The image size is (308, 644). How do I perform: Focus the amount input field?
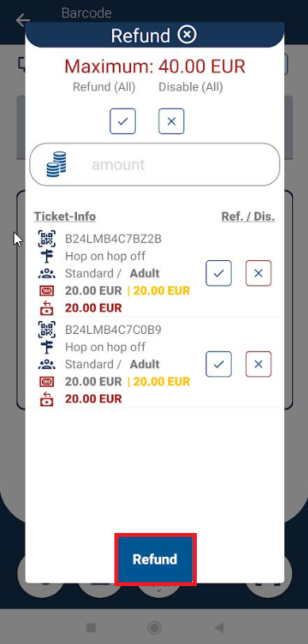point(155,165)
